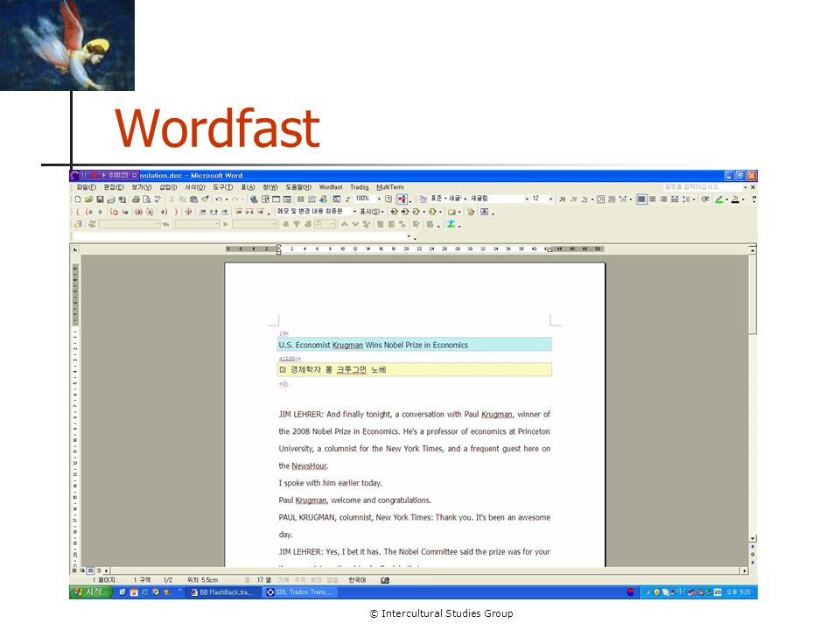Insert a hyperlink with globe icon

pos(254,199)
